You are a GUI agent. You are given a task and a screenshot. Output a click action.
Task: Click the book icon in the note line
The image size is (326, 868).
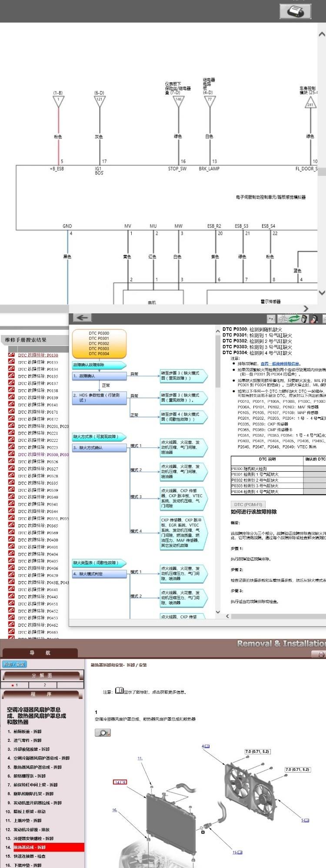click(119, 691)
